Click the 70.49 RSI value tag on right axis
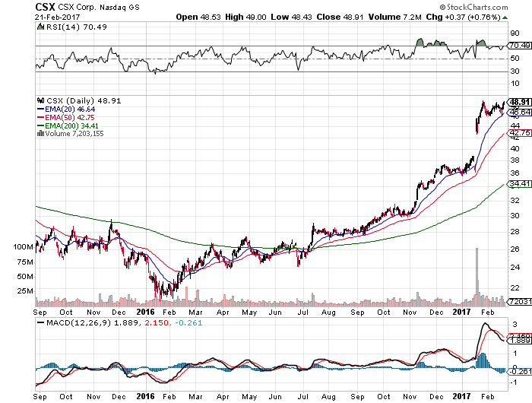 pyautogui.click(x=519, y=45)
